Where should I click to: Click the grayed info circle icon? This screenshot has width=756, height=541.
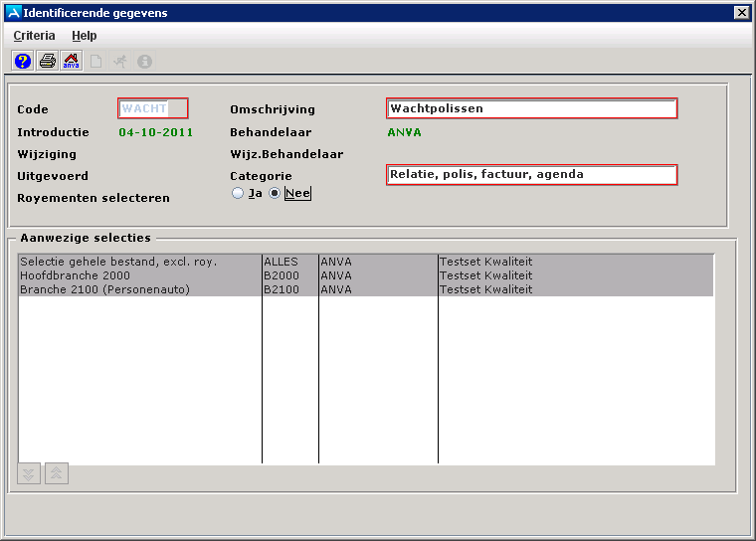(144, 61)
